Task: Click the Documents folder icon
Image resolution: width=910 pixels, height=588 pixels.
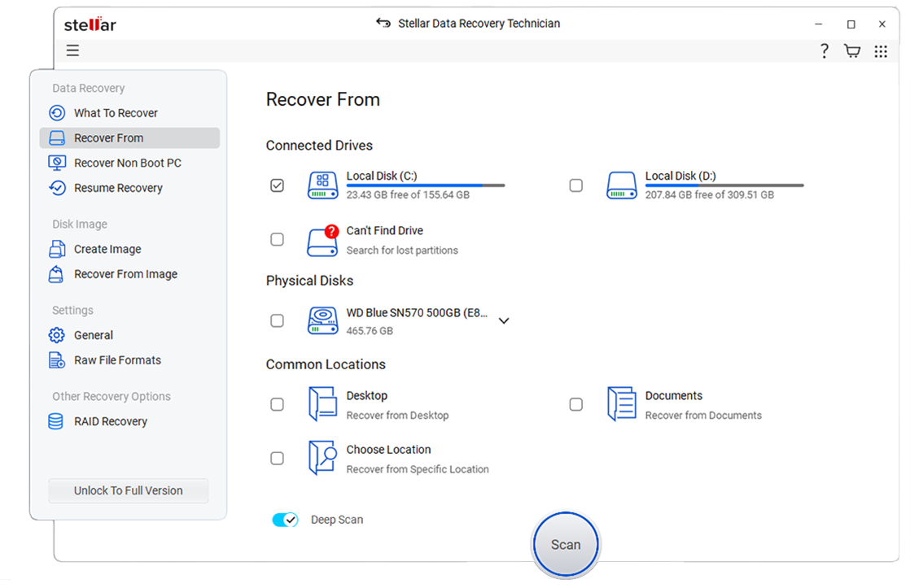Action: [x=622, y=404]
